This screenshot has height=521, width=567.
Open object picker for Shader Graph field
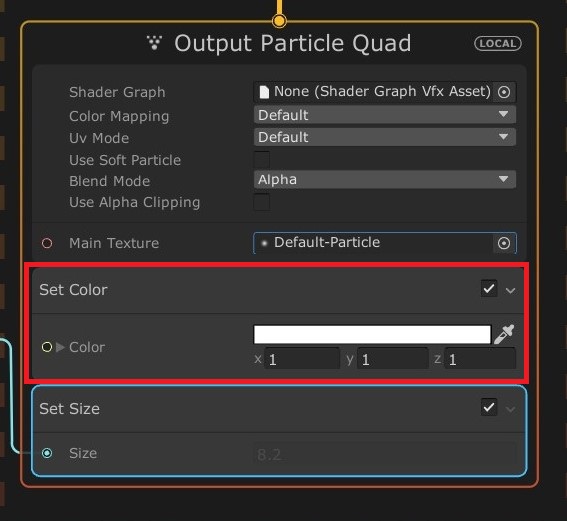(504, 92)
